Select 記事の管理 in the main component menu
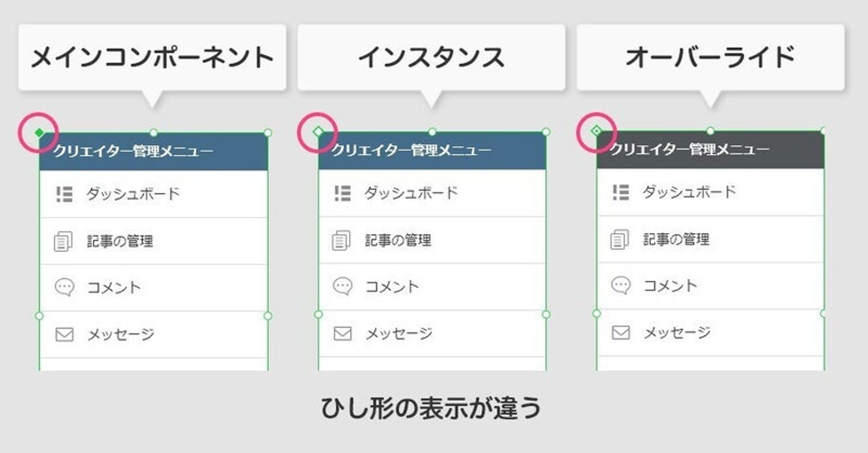This screenshot has height=453, width=868. [x=120, y=241]
